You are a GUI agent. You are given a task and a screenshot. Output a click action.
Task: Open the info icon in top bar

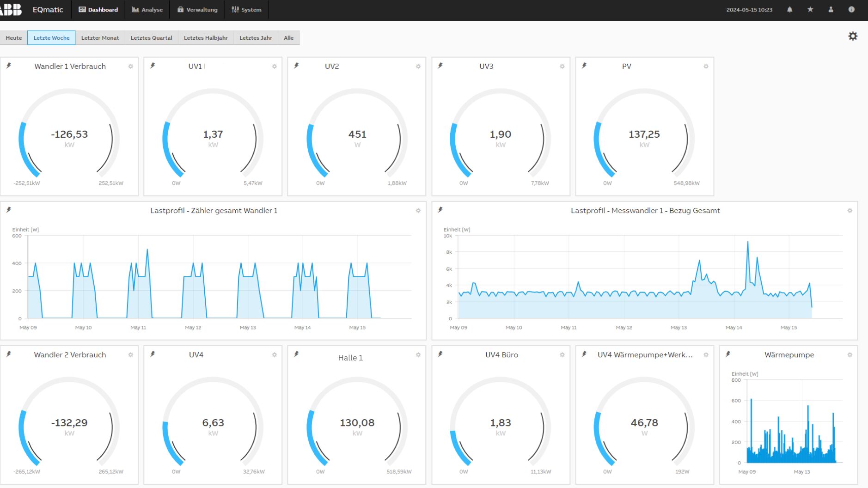coord(851,9)
